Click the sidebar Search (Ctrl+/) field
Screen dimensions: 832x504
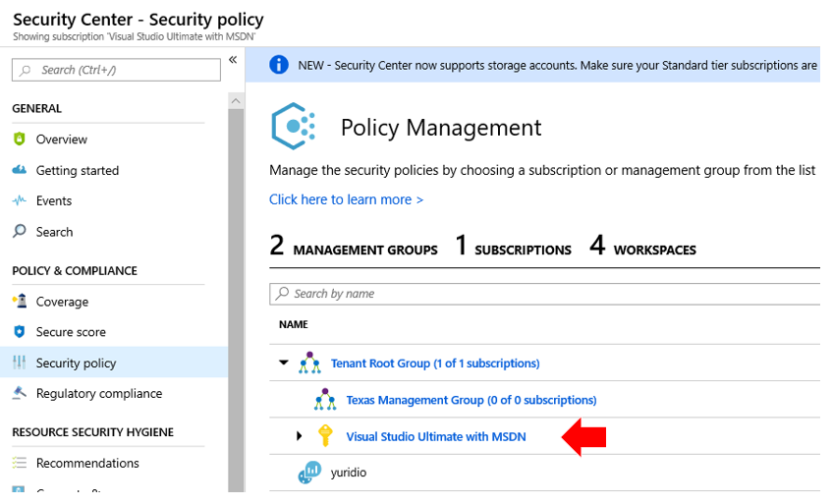116,70
